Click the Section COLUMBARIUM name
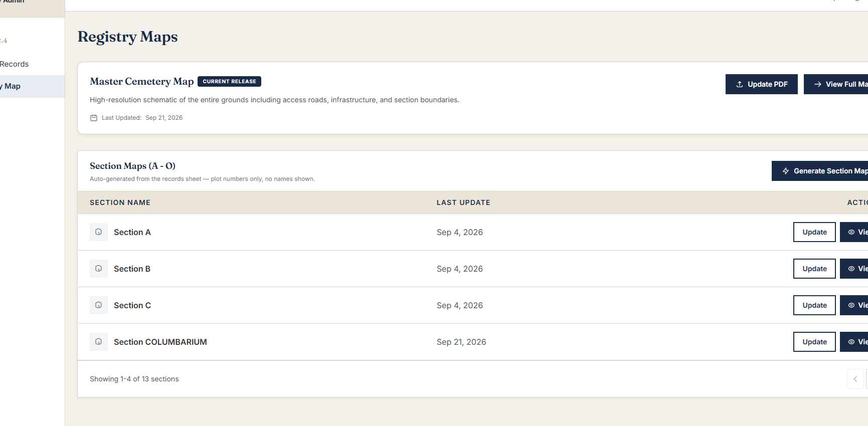868x426 pixels. click(x=160, y=342)
